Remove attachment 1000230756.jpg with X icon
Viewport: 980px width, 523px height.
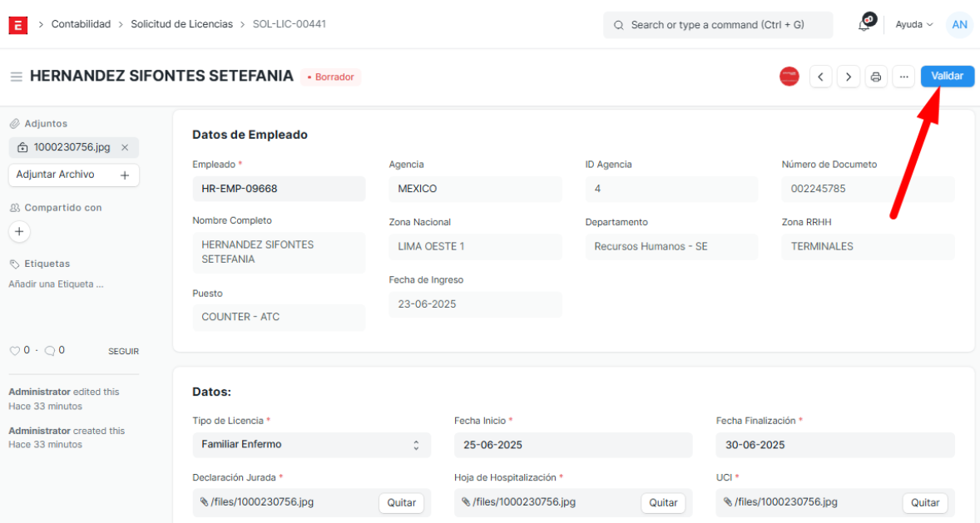pos(125,147)
